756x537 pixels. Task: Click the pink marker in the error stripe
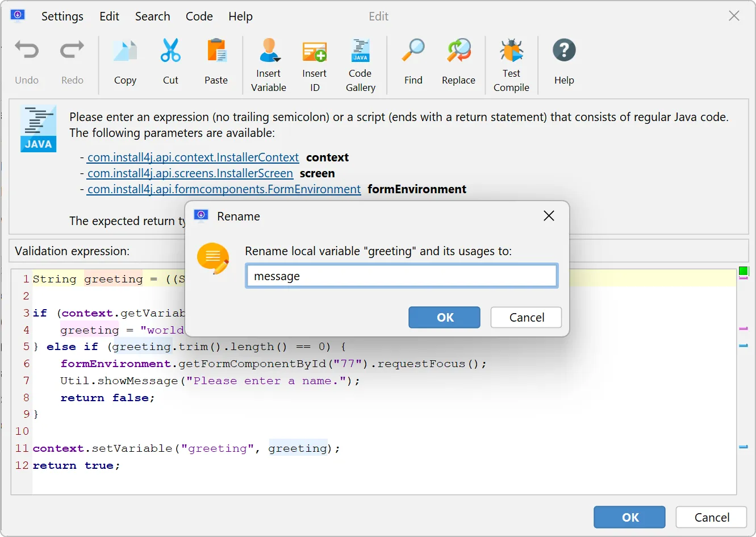(x=744, y=328)
